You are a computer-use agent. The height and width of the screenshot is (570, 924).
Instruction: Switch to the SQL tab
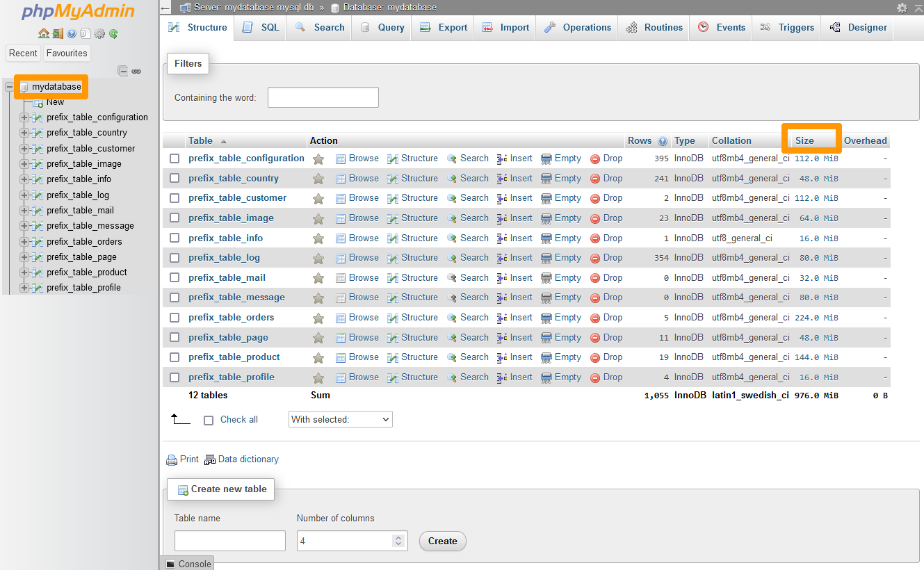click(259, 27)
